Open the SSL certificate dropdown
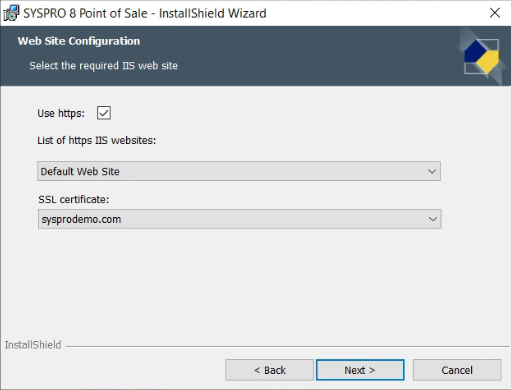This screenshot has height=390, width=511. (240, 219)
